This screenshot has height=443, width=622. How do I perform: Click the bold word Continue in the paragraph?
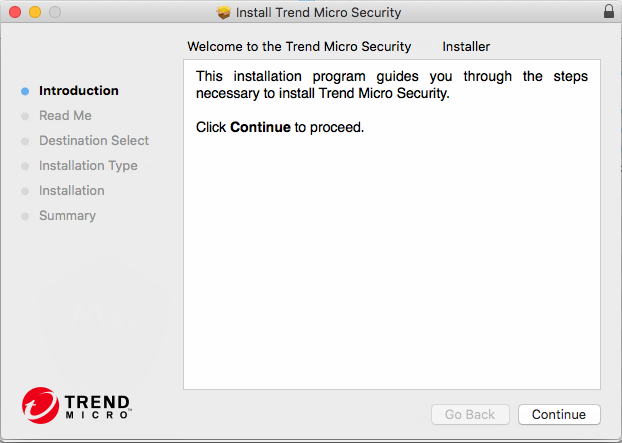point(260,127)
